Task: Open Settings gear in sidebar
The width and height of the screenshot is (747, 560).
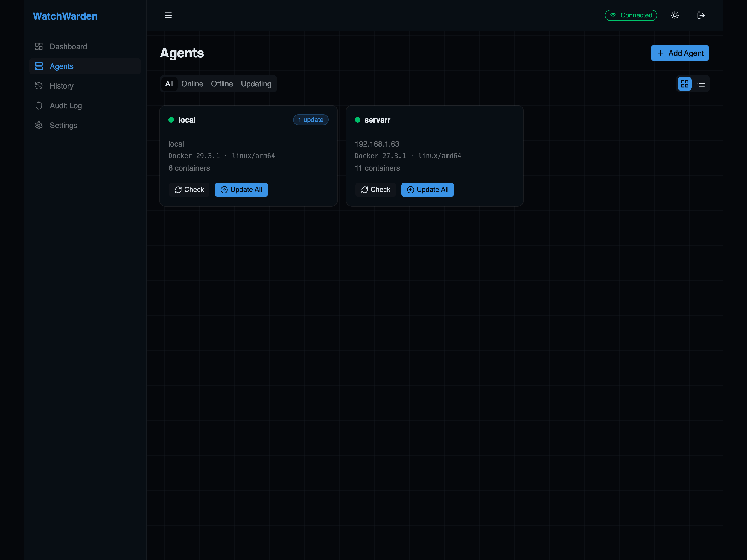Action: [39, 125]
